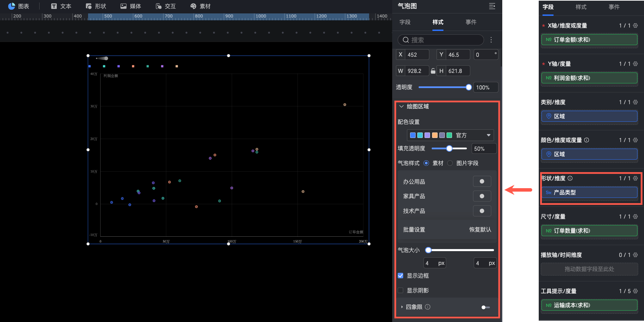
Task: Click the three-dot more options beside search
Action: [491, 40]
